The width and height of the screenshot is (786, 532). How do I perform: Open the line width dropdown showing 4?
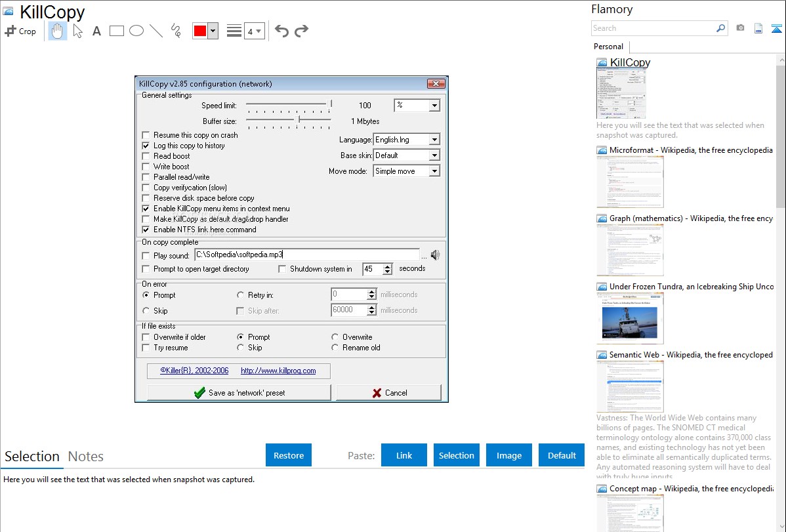click(255, 31)
